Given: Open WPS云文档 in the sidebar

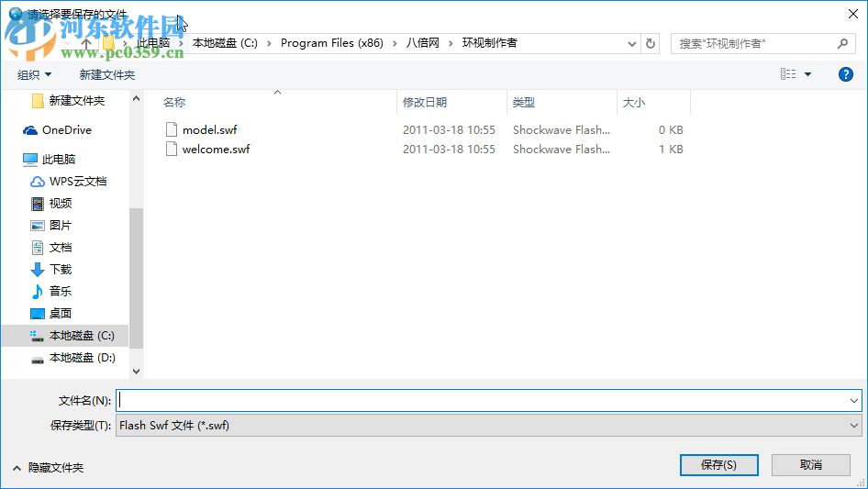Looking at the screenshot, I should pyautogui.click(x=68, y=182).
